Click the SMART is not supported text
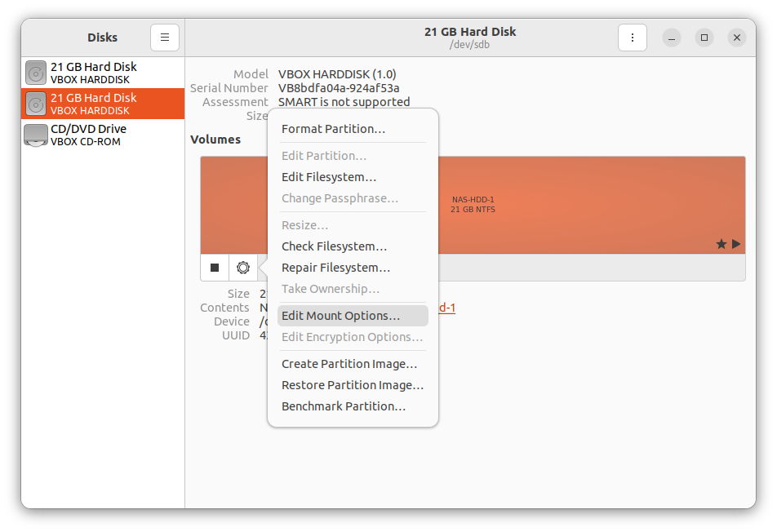 click(x=344, y=102)
